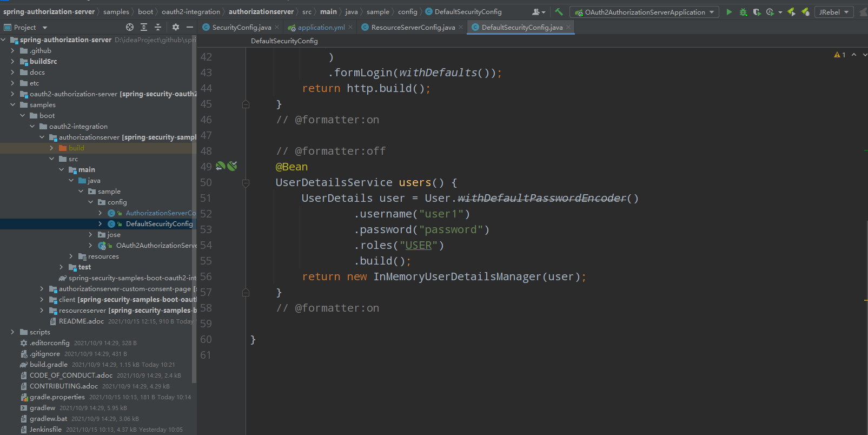Click the "USER" string literal
Image resolution: width=868 pixels, height=435 pixels.
[419, 245]
